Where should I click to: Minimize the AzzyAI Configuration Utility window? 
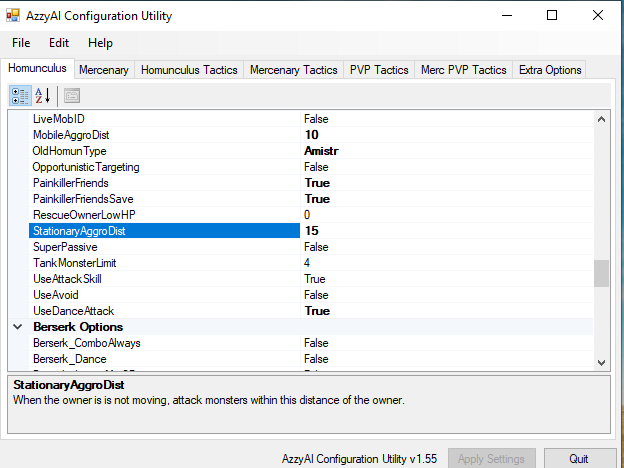click(507, 16)
